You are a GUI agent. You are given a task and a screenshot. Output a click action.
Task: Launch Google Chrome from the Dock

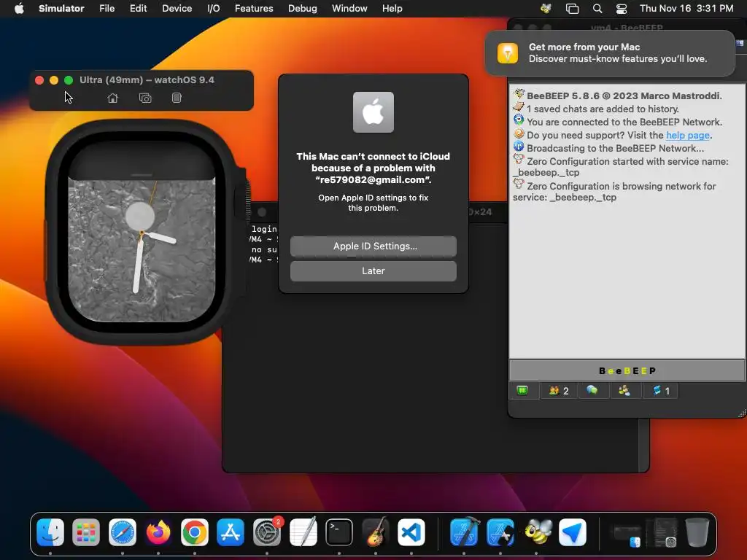point(194,532)
